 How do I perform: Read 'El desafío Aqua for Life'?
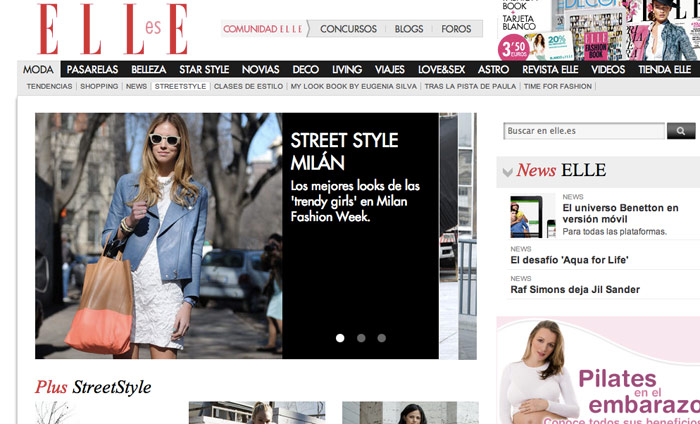coord(568,260)
